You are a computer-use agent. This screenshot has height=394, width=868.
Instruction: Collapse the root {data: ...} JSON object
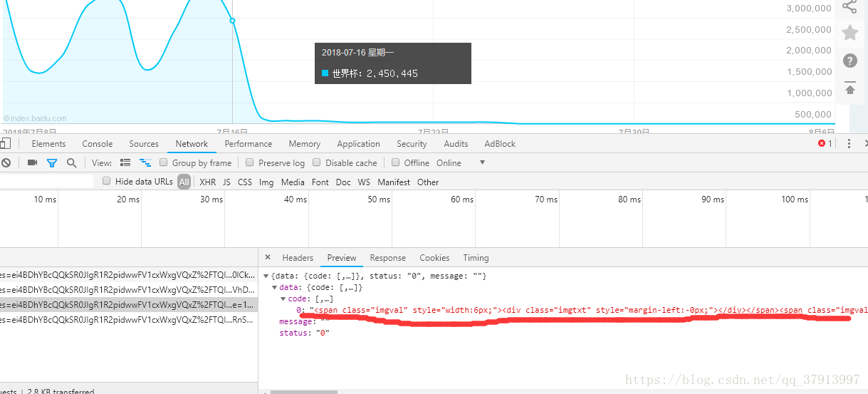pyautogui.click(x=266, y=276)
